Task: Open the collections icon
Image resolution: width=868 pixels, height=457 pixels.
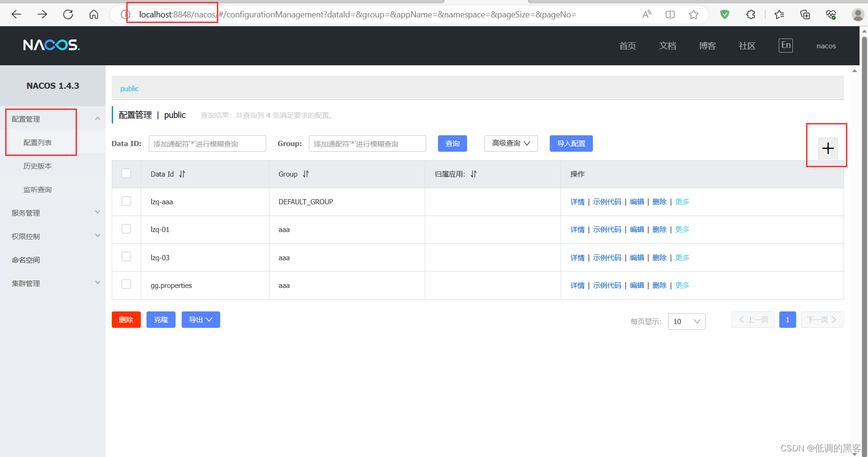Action: tap(805, 15)
